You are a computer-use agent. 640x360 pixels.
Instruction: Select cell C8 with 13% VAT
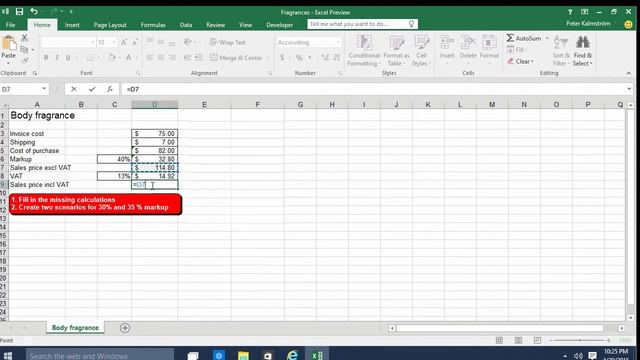pyautogui.click(x=114, y=176)
